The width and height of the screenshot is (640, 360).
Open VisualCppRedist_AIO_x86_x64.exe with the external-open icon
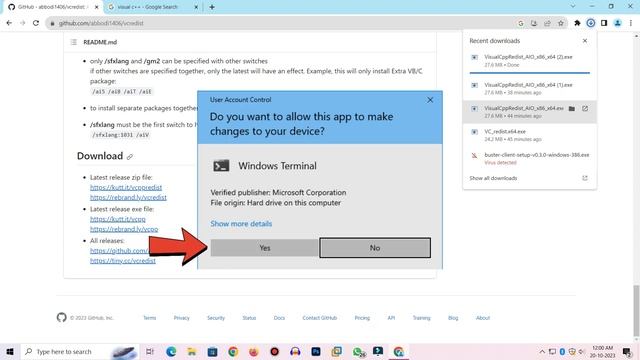pyautogui.click(x=585, y=109)
